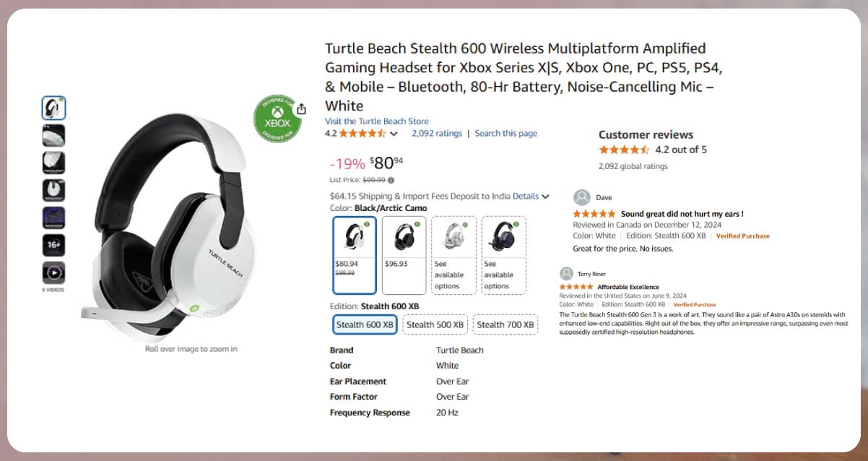Open Visit the Turtle Beach Store link
This screenshot has height=461, width=868.
376,121
